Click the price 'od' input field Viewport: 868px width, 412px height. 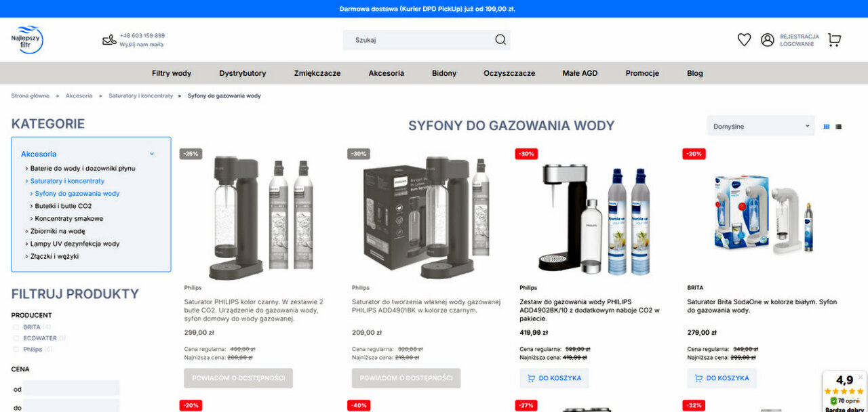[71, 388]
